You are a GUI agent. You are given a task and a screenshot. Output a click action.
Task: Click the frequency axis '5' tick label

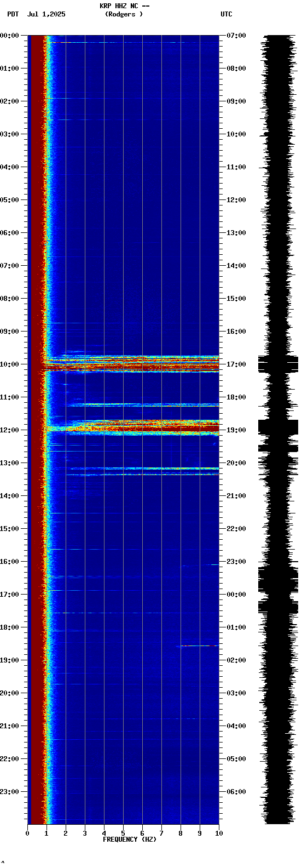[x=123, y=833]
